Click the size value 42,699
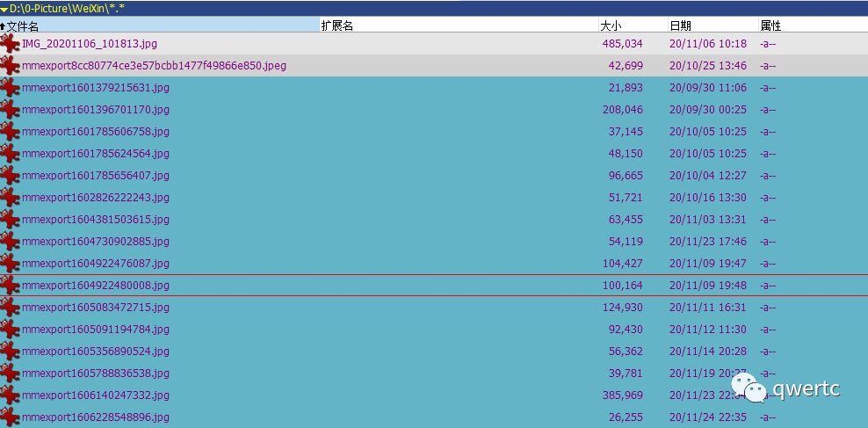 [x=626, y=66]
